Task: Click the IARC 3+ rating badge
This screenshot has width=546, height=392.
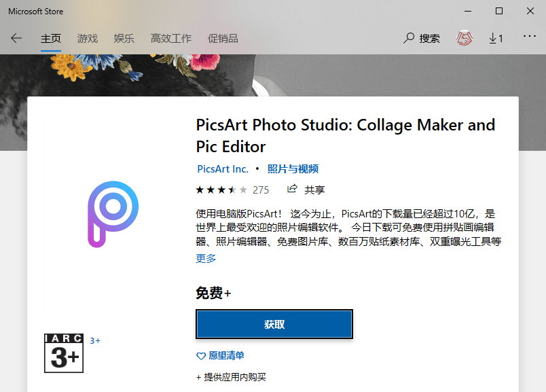Action: point(64,353)
